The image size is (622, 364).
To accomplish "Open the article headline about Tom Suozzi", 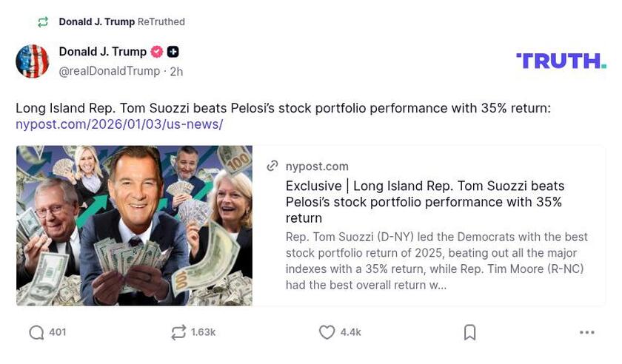I will click(425, 201).
